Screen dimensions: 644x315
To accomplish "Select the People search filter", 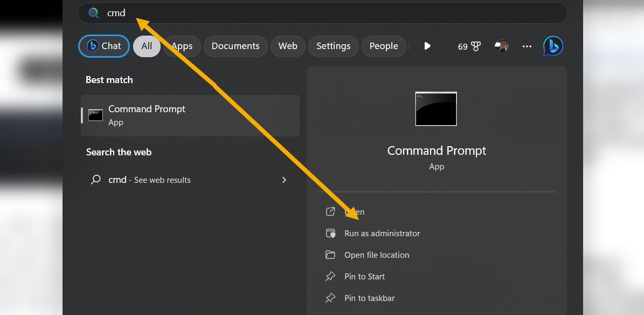I will point(384,46).
